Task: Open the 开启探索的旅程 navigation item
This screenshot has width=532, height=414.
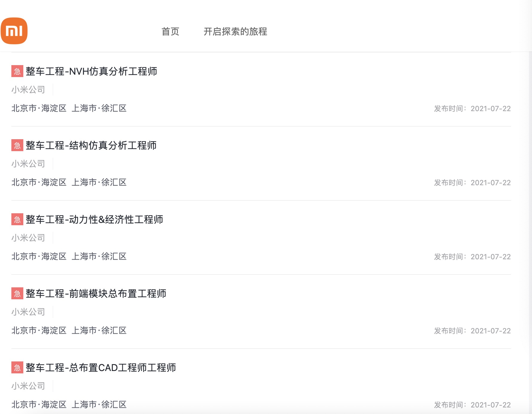Action: [236, 32]
